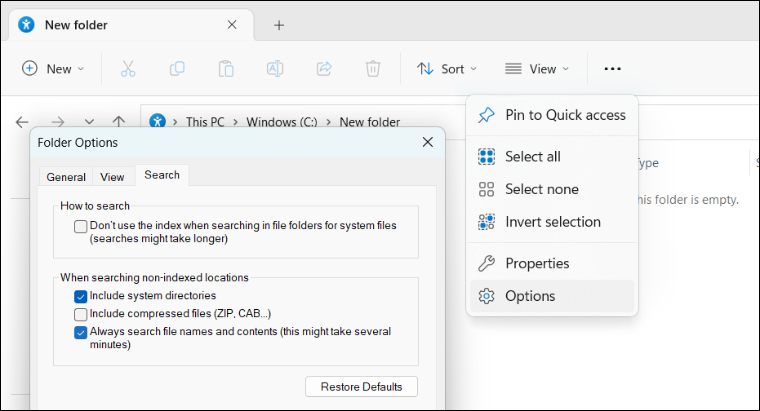Expand the Sort dropdown
Viewport: 760px width, 411px height.
[x=447, y=69]
